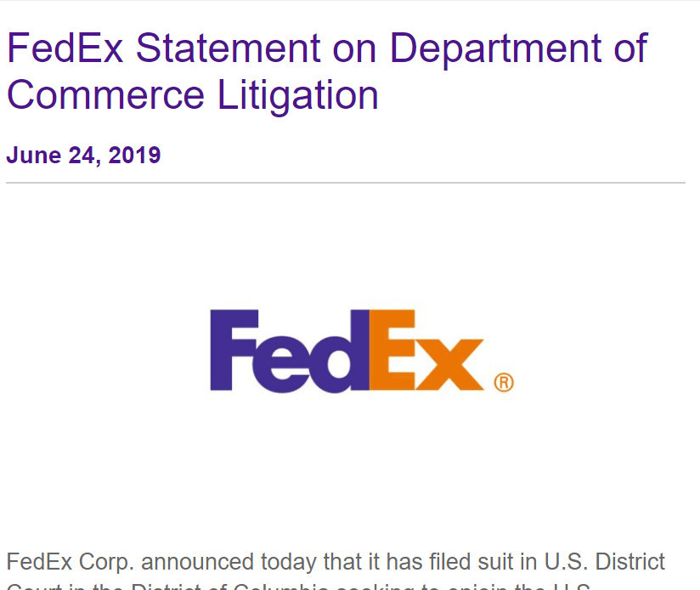Click the horizontal divider below the date
This screenshot has height=590, width=700.
(x=345, y=183)
